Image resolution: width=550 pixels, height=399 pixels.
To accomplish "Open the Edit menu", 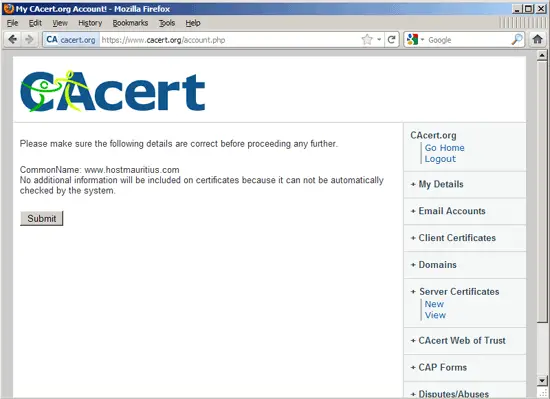I will coord(35,23).
